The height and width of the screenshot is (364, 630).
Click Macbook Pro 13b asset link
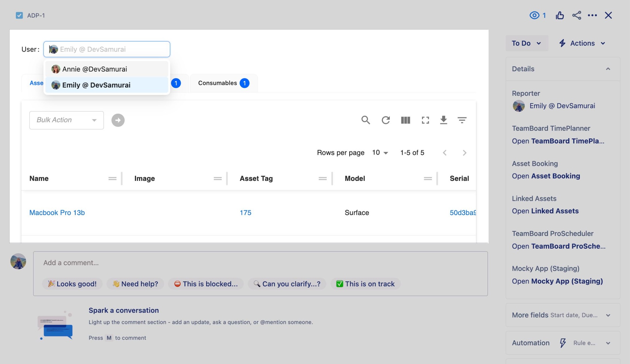[57, 212]
